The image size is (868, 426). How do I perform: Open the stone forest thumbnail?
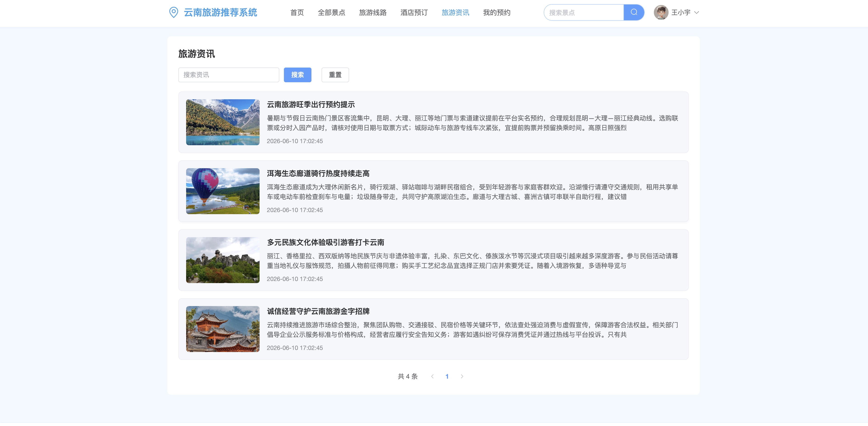(223, 260)
